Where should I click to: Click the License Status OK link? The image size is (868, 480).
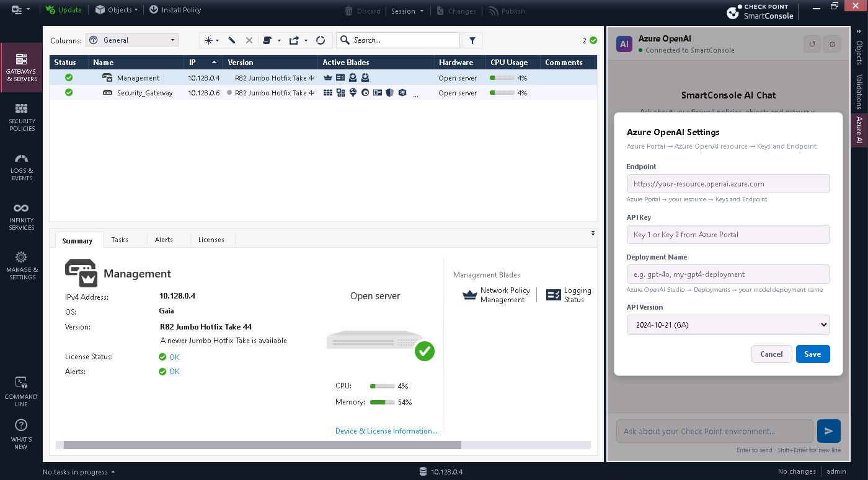click(x=174, y=357)
